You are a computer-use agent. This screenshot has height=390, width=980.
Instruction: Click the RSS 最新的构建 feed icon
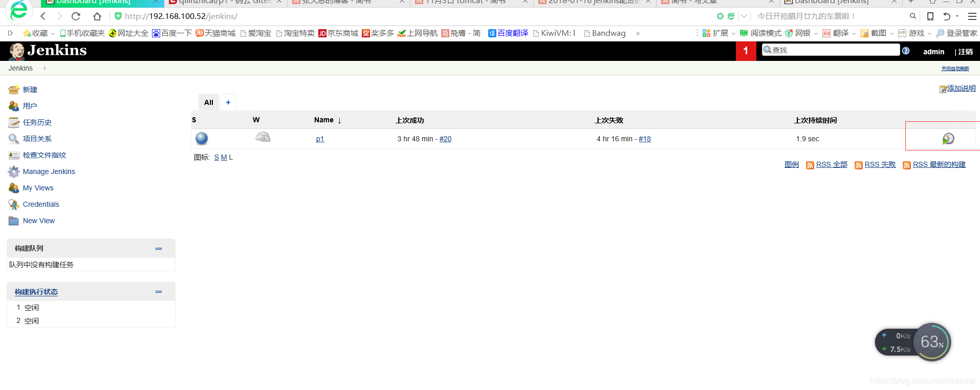(x=907, y=165)
